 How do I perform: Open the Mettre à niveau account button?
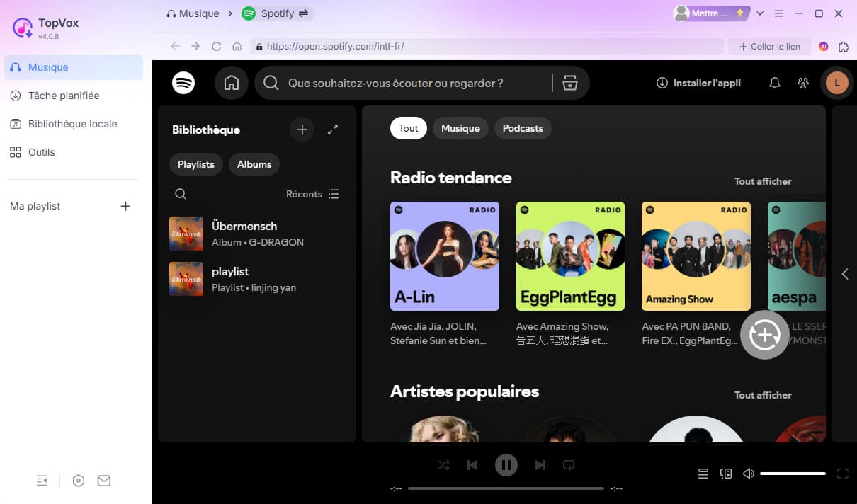click(711, 13)
